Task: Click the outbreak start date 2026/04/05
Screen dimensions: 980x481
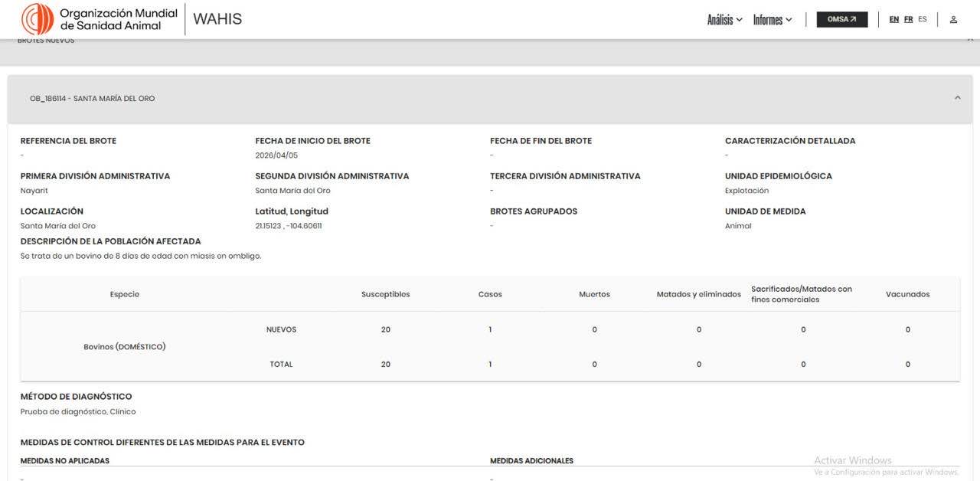Action: pos(276,155)
